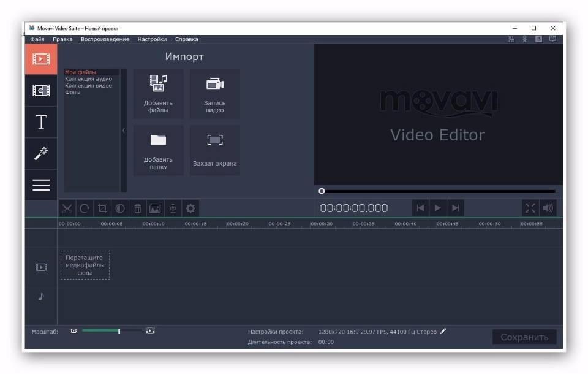This screenshot has width=588, height=374.
Task: Click Добавить файлы tile
Action: (x=158, y=94)
